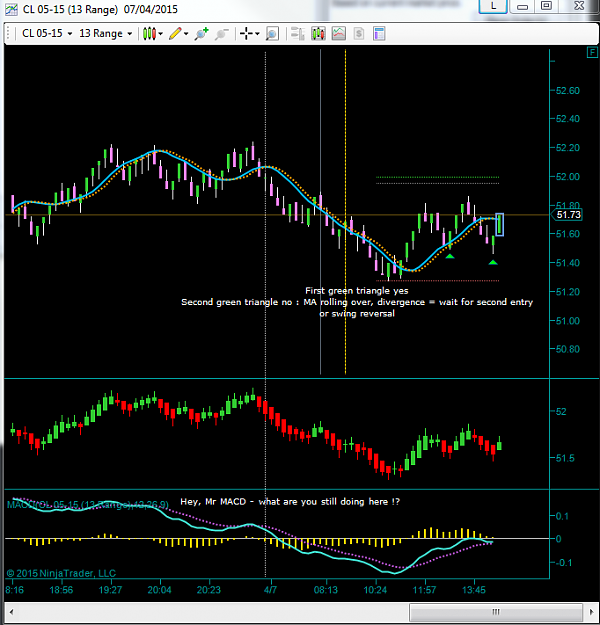This screenshot has width=600, height=625.
Task: Open the data series candlestick icon
Action: [319, 34]
